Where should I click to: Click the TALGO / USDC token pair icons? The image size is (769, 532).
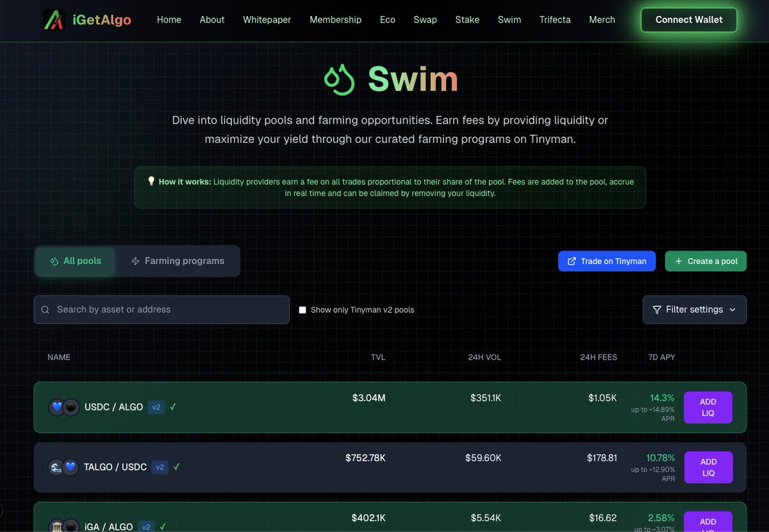[x=63, y=467]
